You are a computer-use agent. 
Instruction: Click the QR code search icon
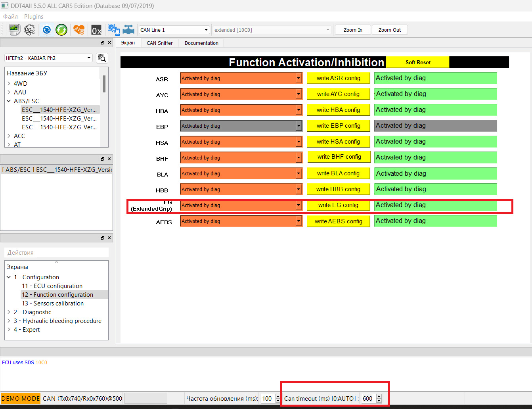coord(102,58)
